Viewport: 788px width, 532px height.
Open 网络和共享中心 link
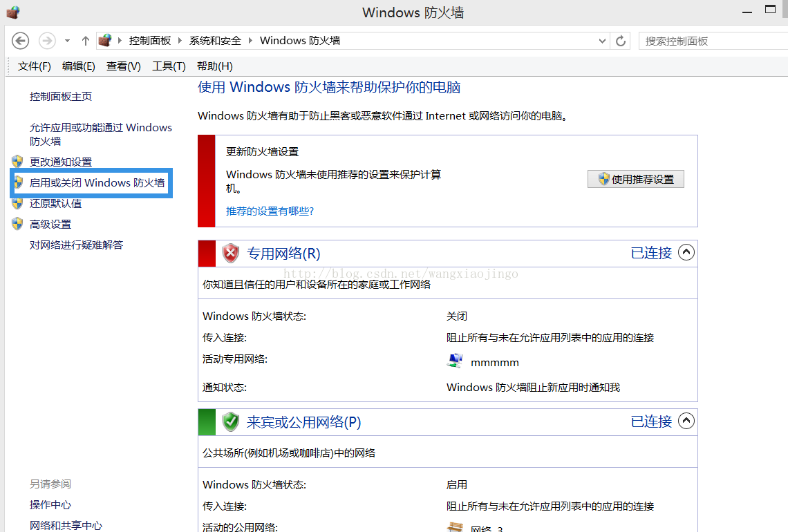point(66,526)
